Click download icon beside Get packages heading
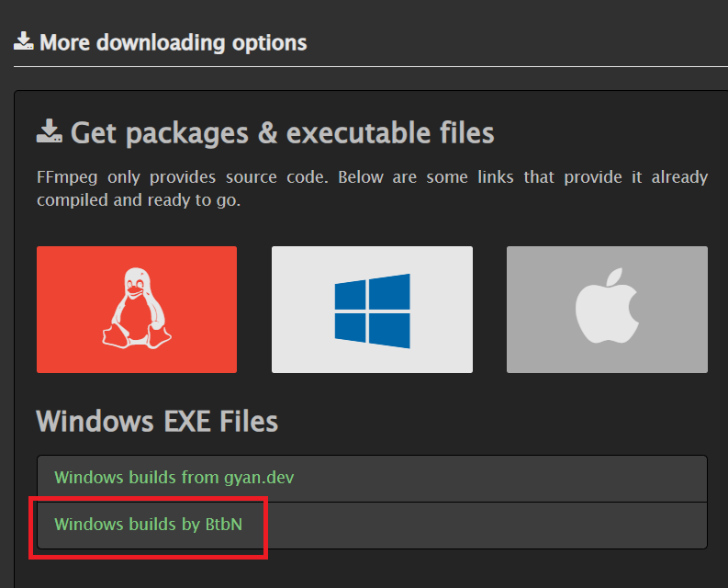 [x=50, y=131]
